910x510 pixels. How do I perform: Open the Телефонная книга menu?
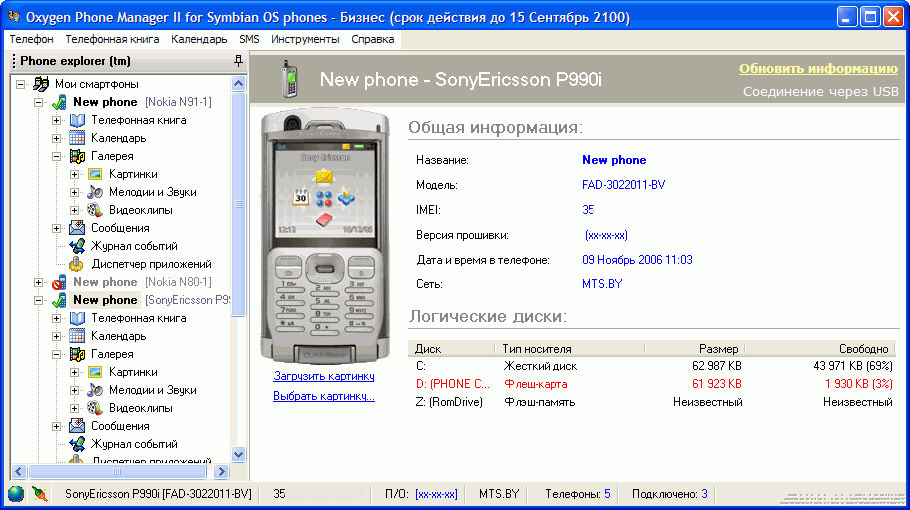pos(112,39)
